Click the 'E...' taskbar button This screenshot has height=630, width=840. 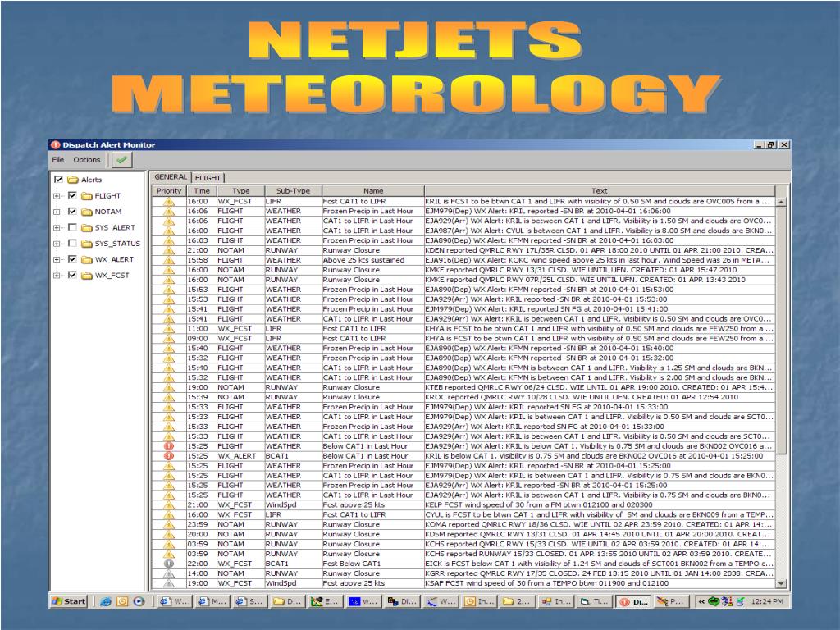click(326, 601)
